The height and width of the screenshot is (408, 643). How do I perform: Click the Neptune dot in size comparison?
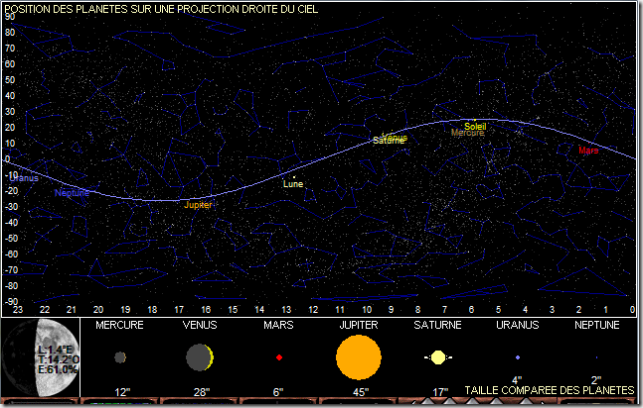597,357
